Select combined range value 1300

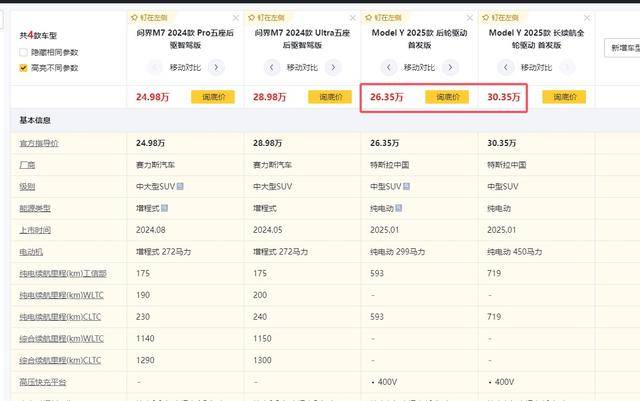[x=262, y=360]
